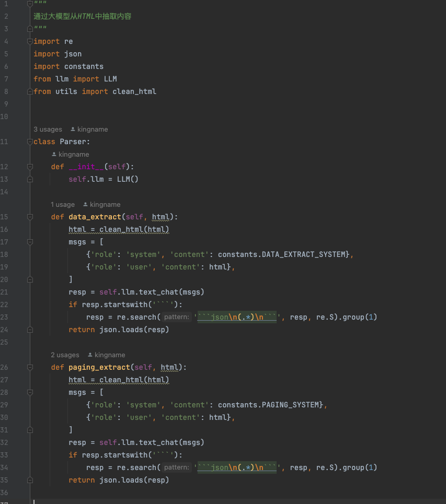This screenshot has height=504, width=446.
Task: Collapse the __init__ method fold marker on line 12
Action: click(x=30, y=167)
